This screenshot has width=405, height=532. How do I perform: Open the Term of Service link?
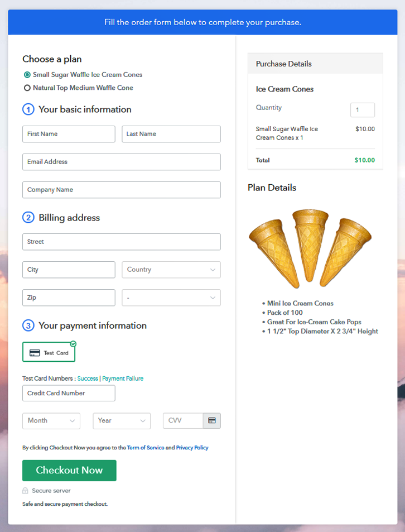pyautogui.click(x=146, y=448)
